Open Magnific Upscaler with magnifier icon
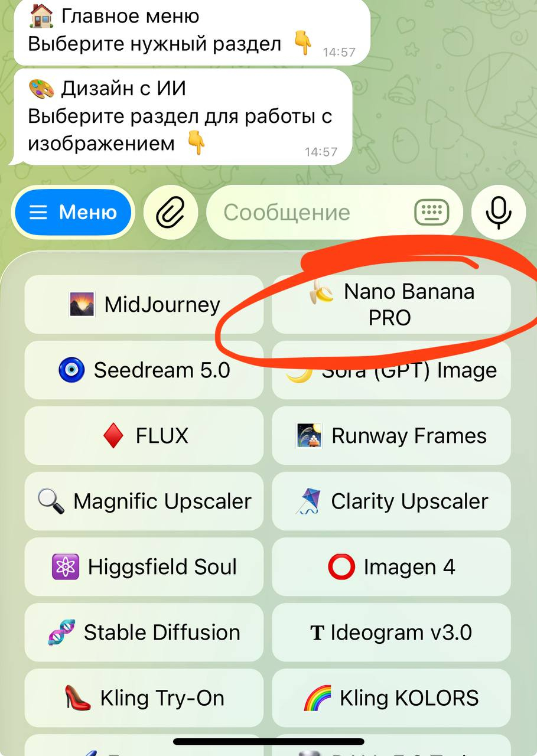 click(x=144, y=501)
